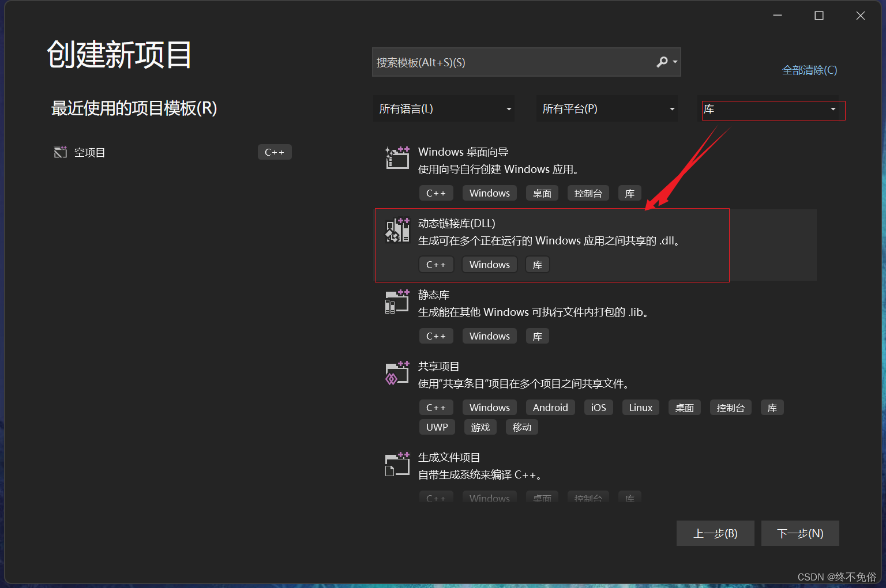
Task: Click the Windows Desktop Wizard template icon
Action: [x=397, y=157]
